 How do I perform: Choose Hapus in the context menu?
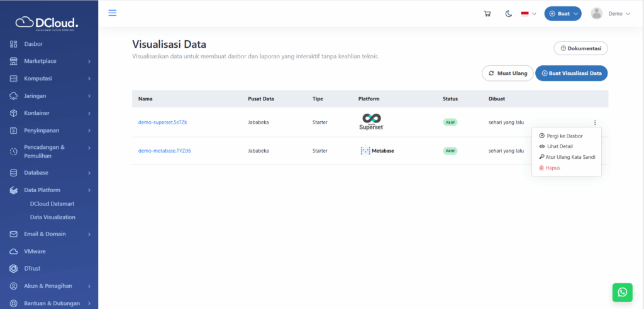552,168
